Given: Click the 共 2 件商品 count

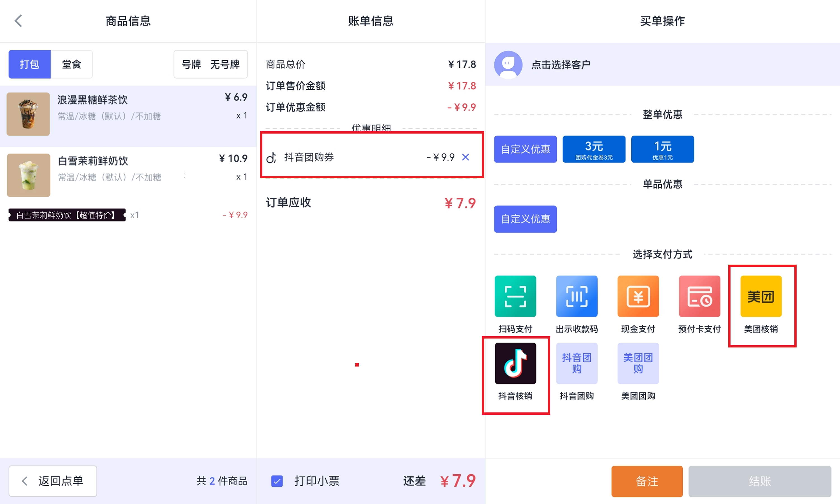Looking at the screenshot, I should pyautogui.click(x=222, y=481).
